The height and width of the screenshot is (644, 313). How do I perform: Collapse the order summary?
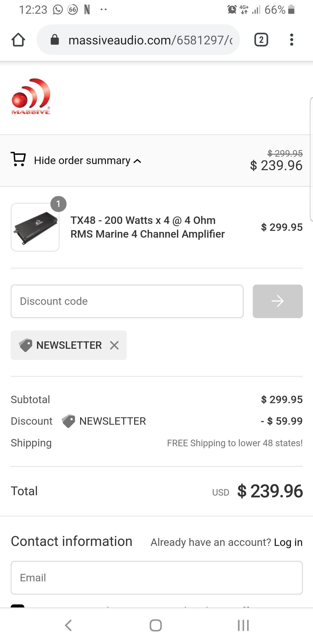[82, 160]
